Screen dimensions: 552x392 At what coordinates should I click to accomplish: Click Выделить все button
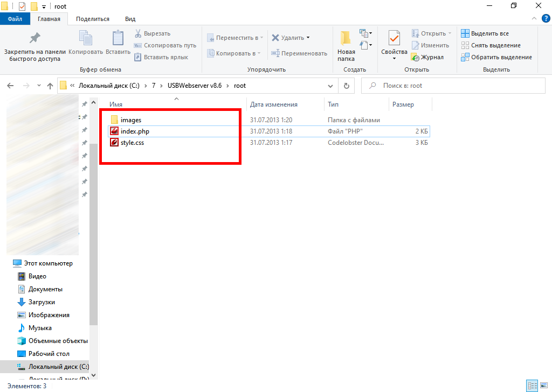(x=485, y=33)
